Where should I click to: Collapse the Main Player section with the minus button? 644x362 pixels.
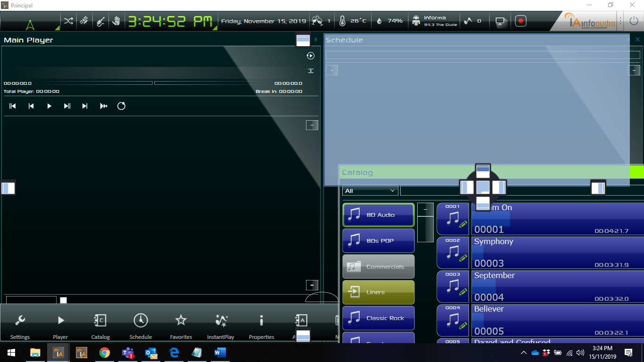point(312,125)
